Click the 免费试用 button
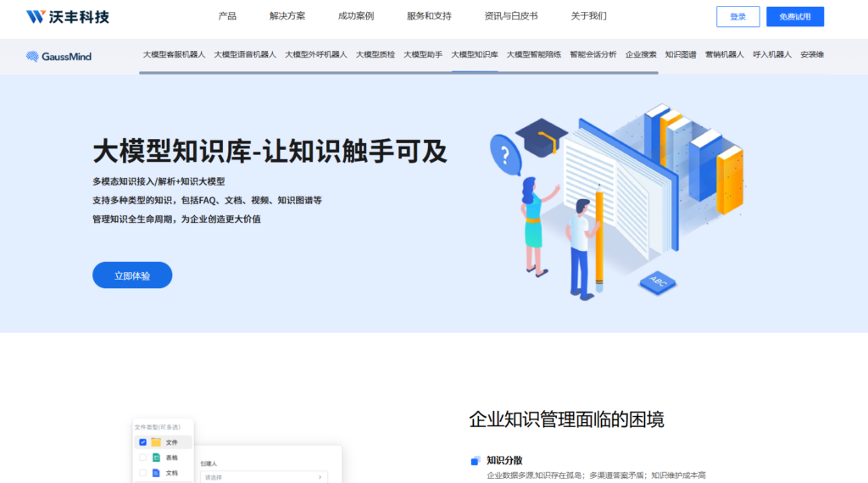The image size is (868, 483). coord(795,17)
